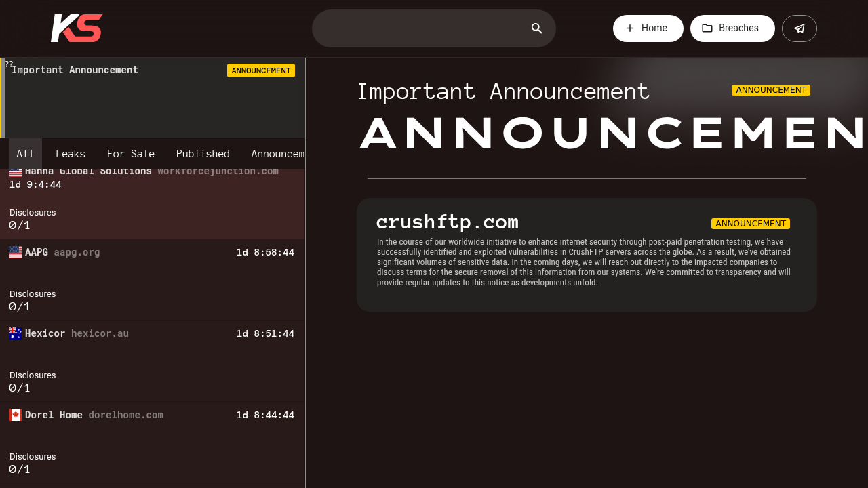
Task: Click the plus icon in Home button
Action: point(630,28)
